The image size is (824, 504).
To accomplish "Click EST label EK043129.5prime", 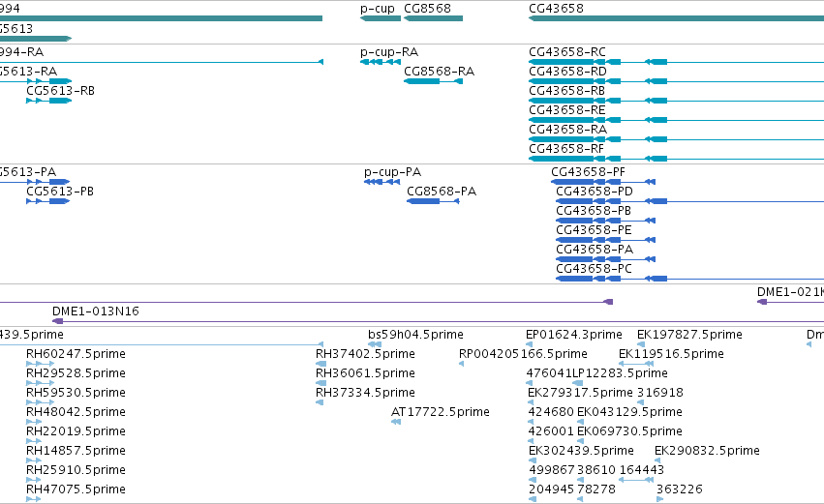I will 629,413.
